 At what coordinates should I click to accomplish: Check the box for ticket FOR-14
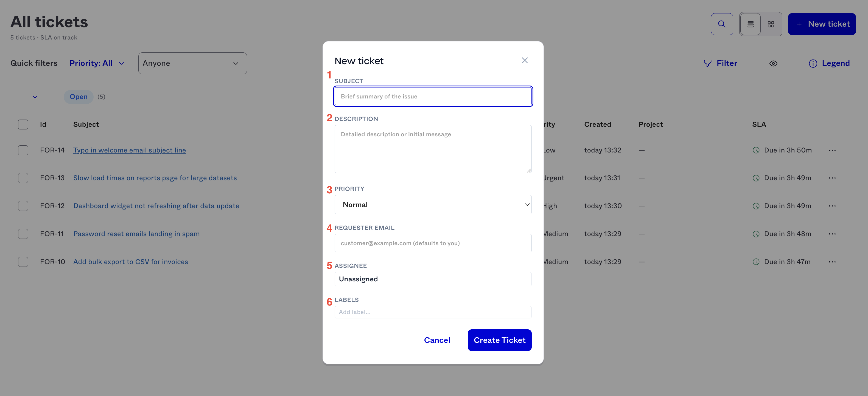[x=23, y=150]
